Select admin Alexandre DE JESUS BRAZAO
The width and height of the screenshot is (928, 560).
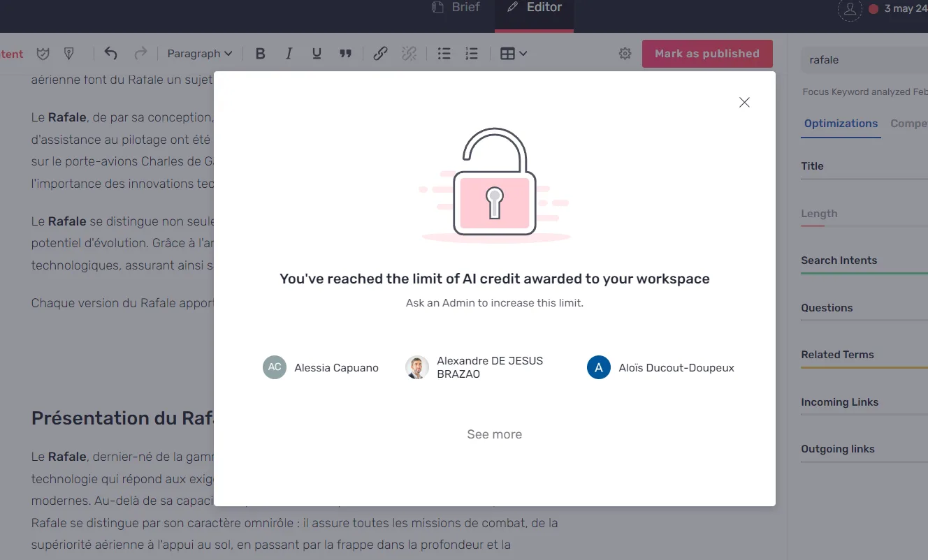point(475,367)
